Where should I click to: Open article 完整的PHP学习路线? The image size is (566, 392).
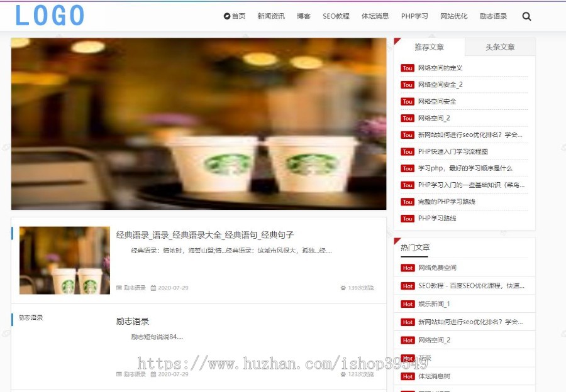click(447, 202)
